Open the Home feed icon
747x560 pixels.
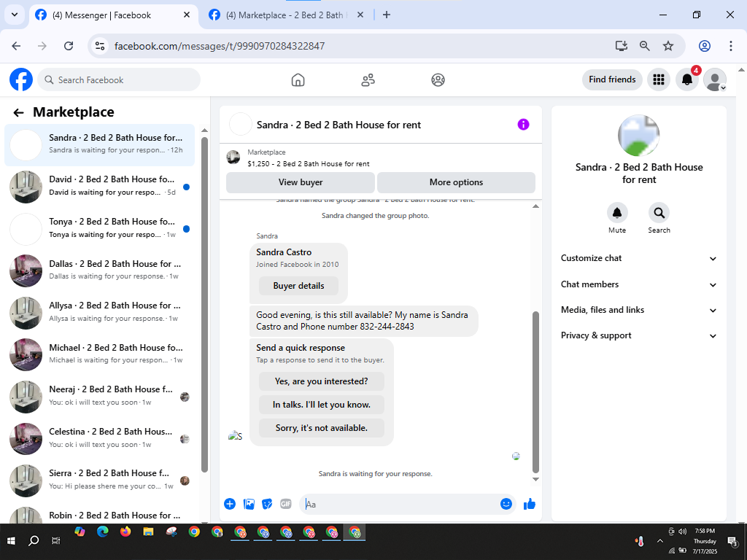coord(298,80)
